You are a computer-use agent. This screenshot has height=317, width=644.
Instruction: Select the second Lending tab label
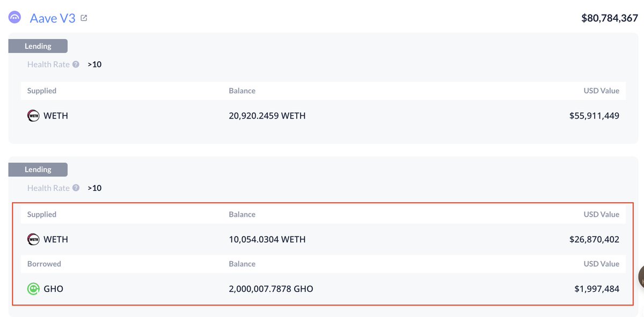click(38, 169)
